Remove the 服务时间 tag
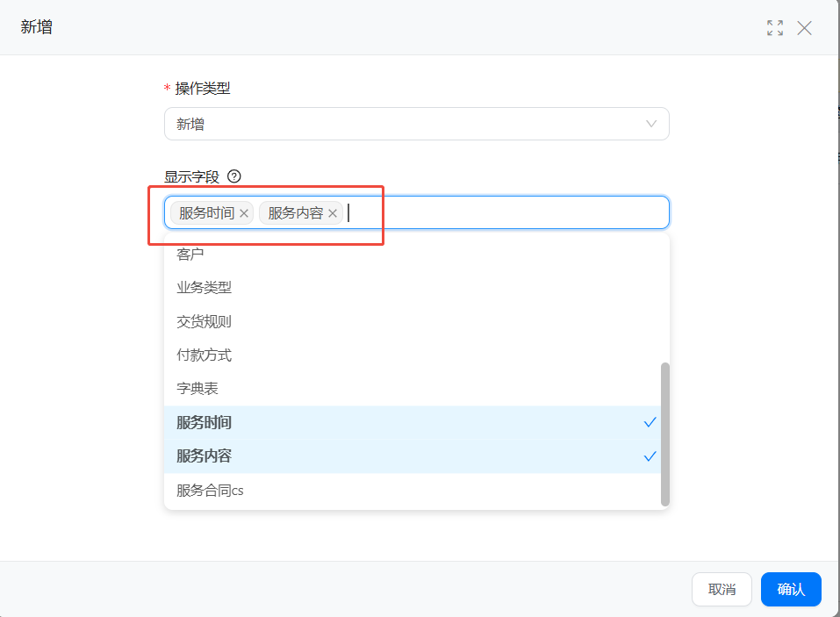Screen dimensions: 840x617 point(244,213)
